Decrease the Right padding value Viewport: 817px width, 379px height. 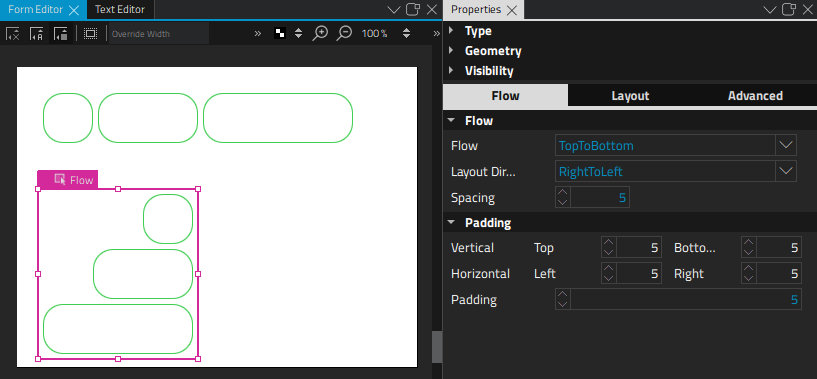coord(749,278)
